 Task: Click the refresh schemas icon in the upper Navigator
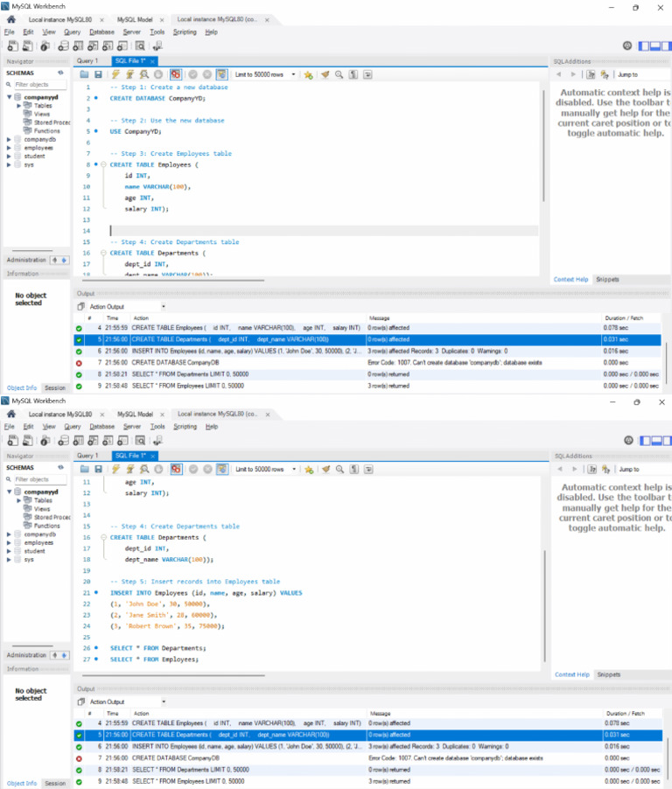pyautogui.click(x=60, y=73)
